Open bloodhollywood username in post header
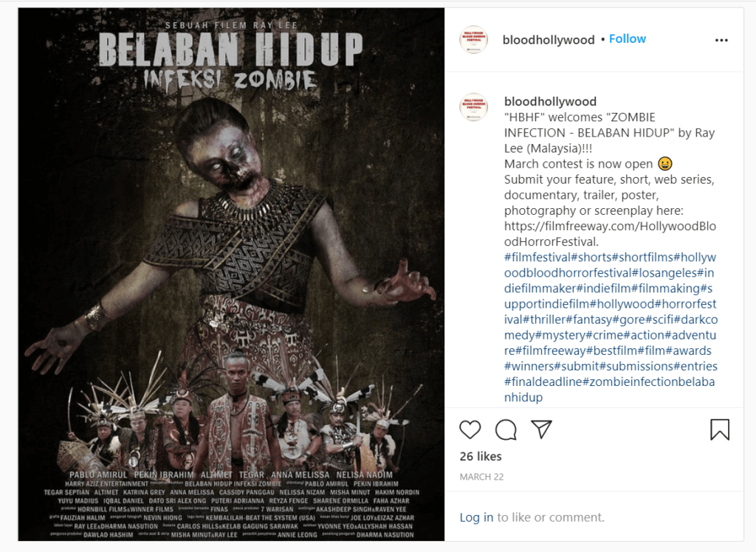Screen dimensions: 756x552 click(x=549, y=40)
